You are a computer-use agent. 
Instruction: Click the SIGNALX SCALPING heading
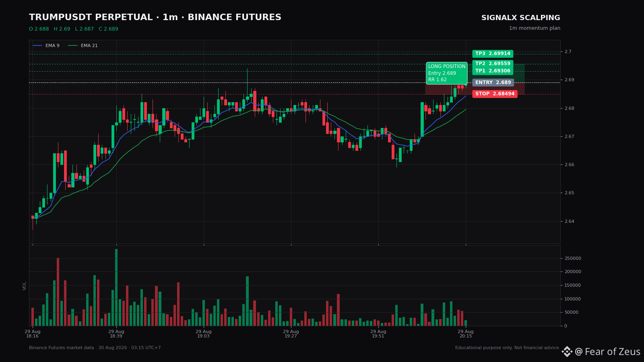(x=520, y=18)
